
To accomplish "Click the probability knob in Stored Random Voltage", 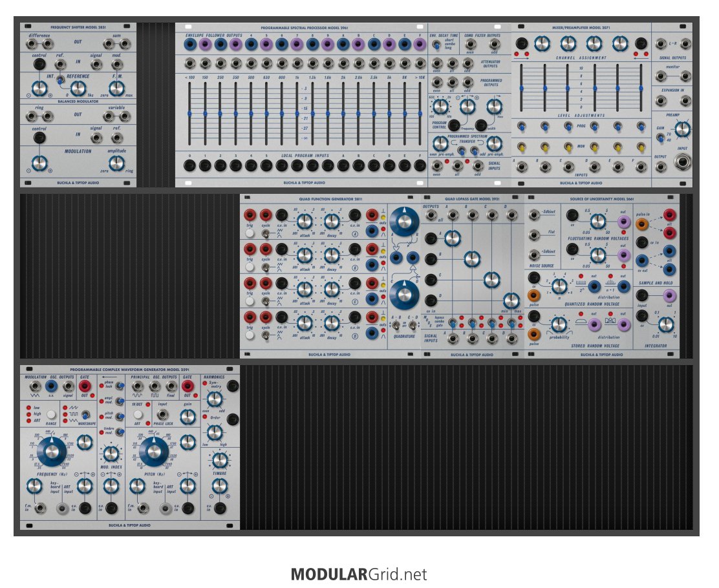I will click(559, 324).
